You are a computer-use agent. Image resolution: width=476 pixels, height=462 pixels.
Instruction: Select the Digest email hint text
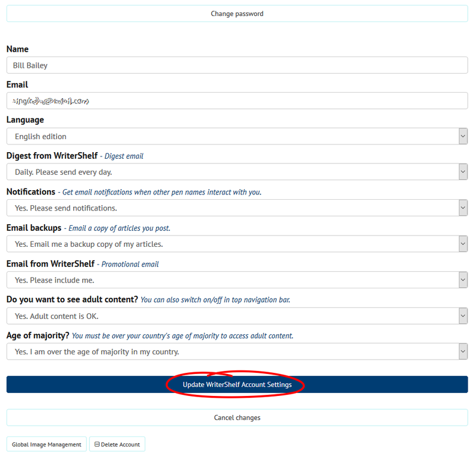pos(124,156)
